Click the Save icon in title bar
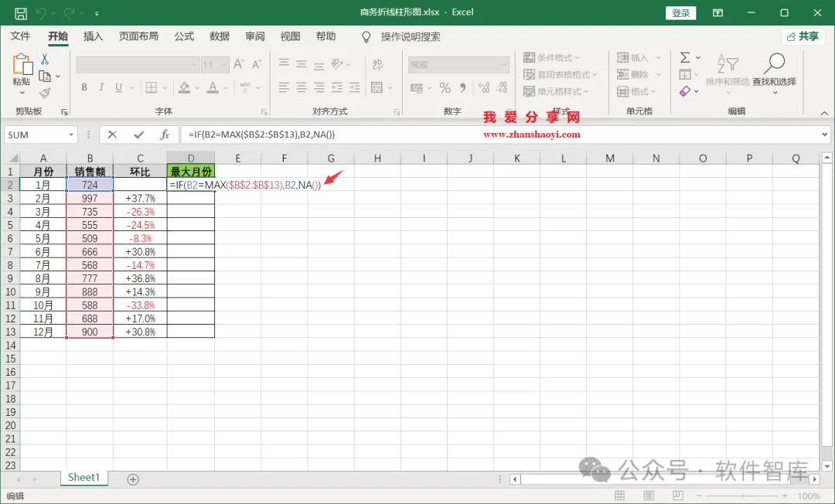The width and height of the screenshot is (835, 504). point(21,13)
